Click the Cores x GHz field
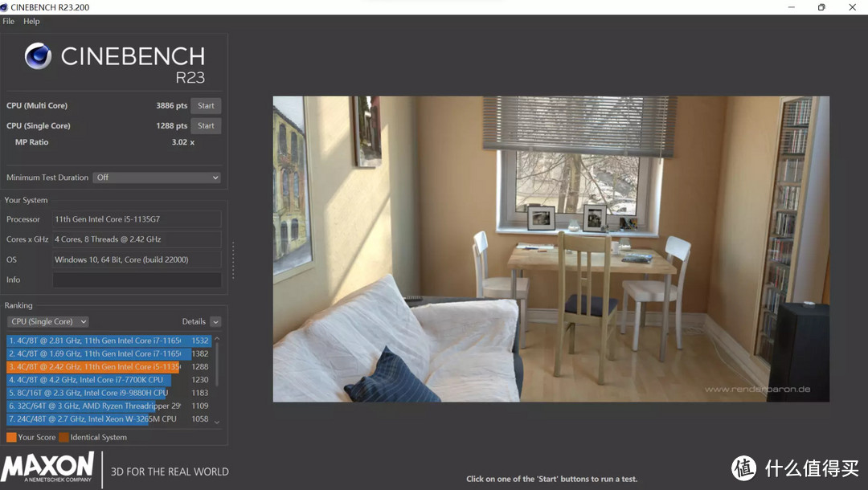The height and width of the screenshot is (490, 868). pos(137,239)
